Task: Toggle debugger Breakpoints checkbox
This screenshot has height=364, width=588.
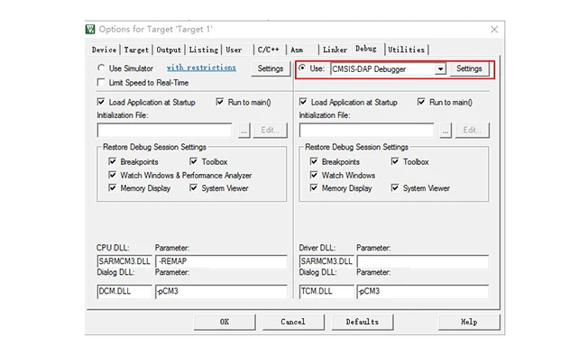Action: tap(314, 161)
